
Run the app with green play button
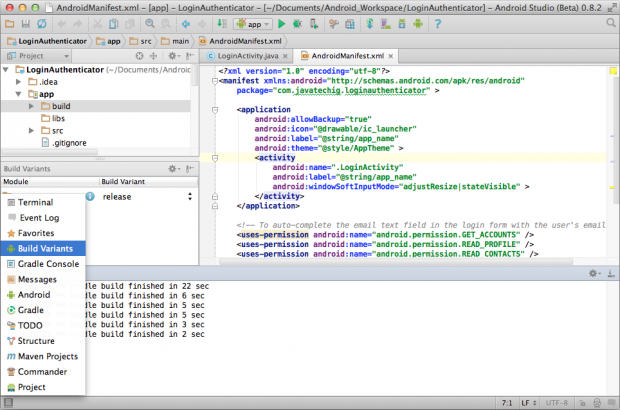click(282, 24)
